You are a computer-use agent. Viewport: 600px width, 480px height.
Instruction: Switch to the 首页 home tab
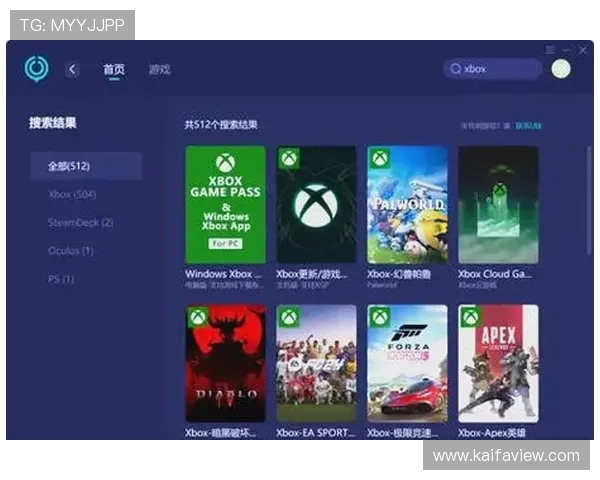114,70
